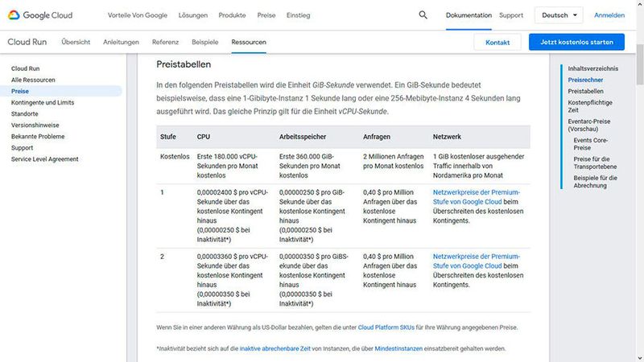Click the Anmelden sign-in link
The width and height of the screenshot is (644, 362).
(609, 15)
